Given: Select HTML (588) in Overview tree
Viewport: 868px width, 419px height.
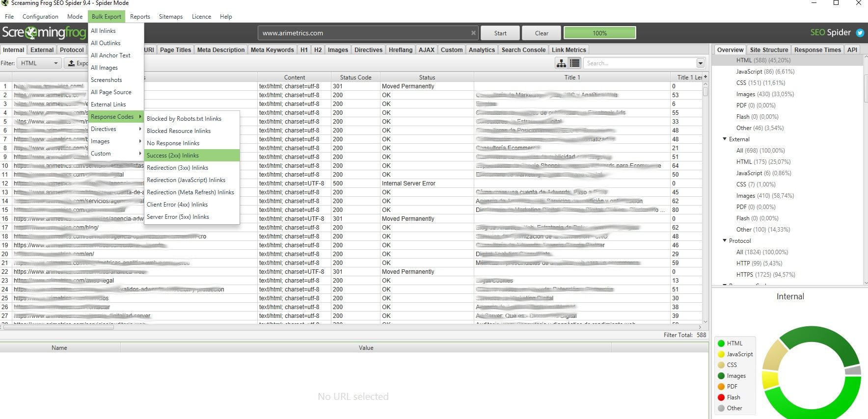Looking at the screenshot, I should tap(763, 60).
